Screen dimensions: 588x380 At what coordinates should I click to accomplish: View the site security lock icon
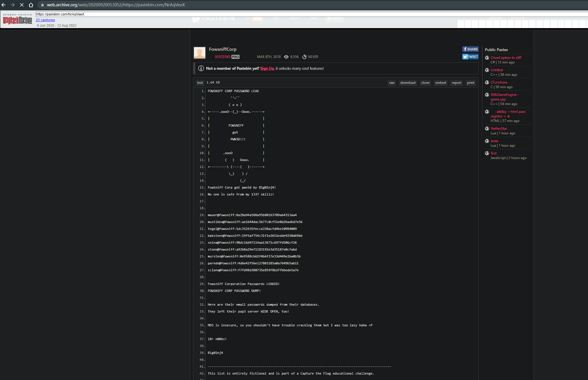[x=42, y=5]
